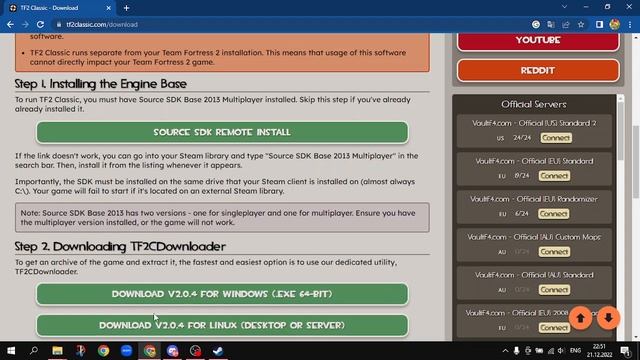
Task: Connect to Official (US) Standard 2 server
Action: [556, 138]
